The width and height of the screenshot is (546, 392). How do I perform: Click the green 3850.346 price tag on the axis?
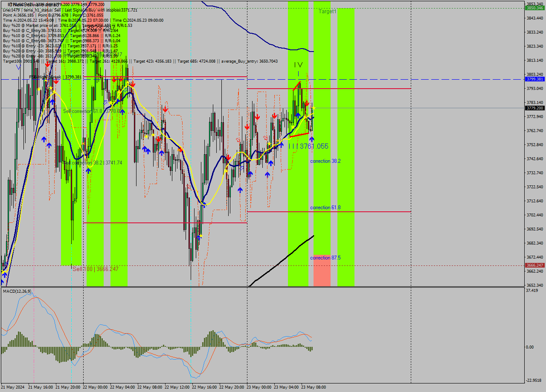click(534, 7)
